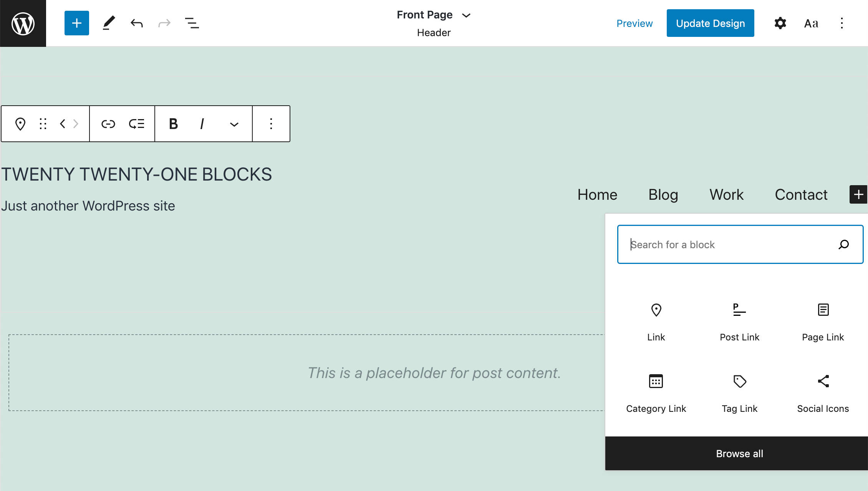Viewport: 868px width, 491px height.
Task: Select the pen/edit tool
Action: pos(108,23)
